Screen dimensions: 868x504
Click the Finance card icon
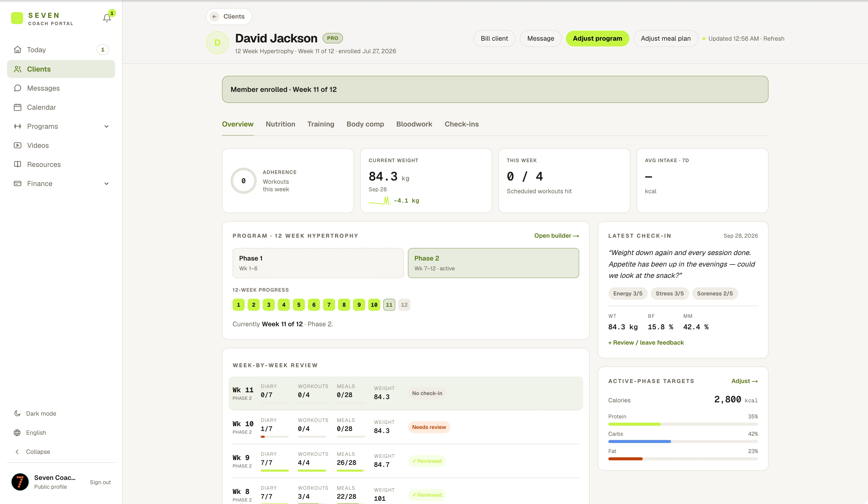(x=18, y=183)
